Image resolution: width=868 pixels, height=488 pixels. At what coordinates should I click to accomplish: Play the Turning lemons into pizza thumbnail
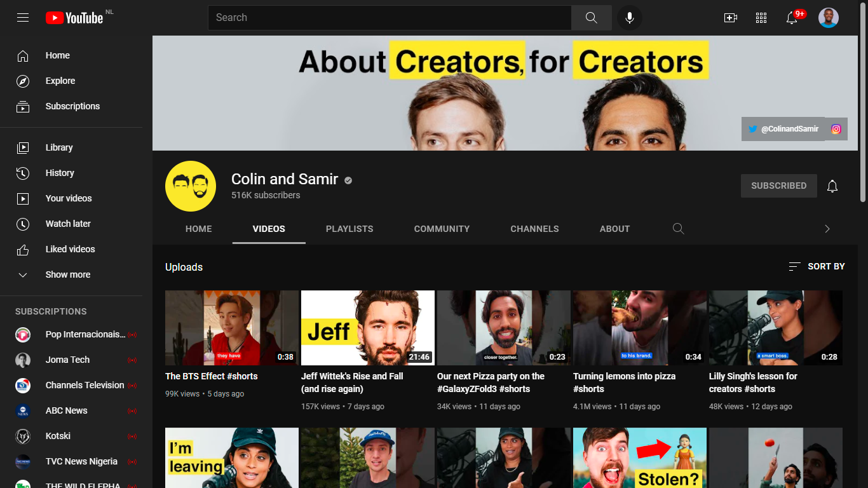[640, 328]
